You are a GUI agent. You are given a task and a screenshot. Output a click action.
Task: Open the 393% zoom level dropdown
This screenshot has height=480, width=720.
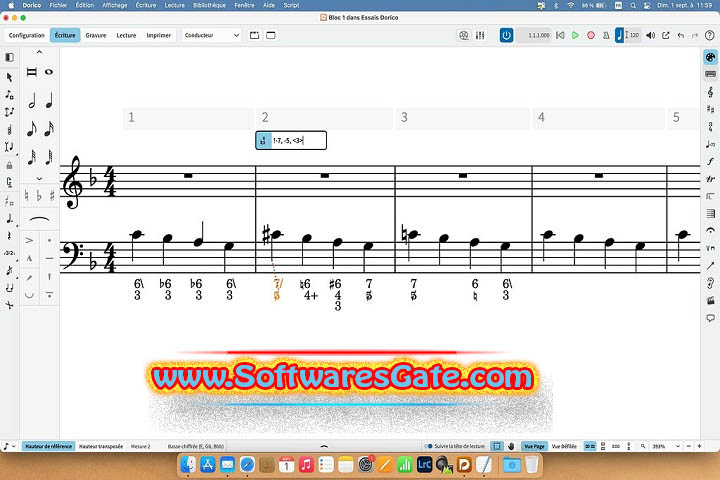coord(665,446)
